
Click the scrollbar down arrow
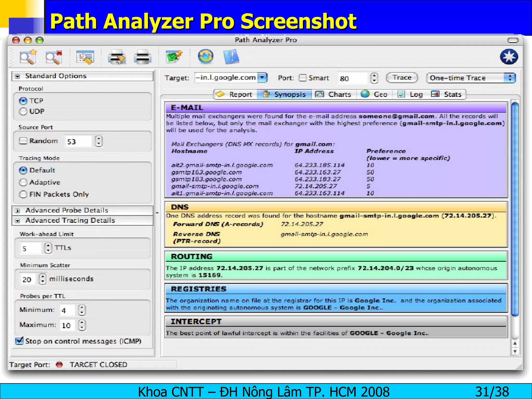coord(515,351)
